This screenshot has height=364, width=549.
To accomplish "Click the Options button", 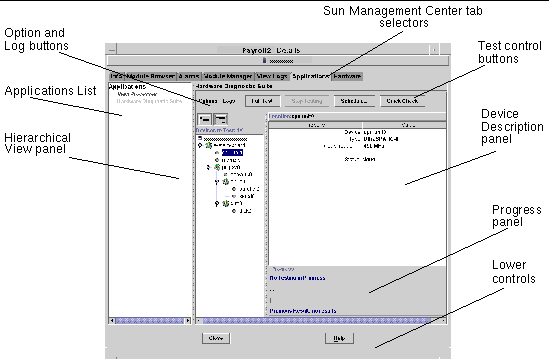I will point(208,101).
